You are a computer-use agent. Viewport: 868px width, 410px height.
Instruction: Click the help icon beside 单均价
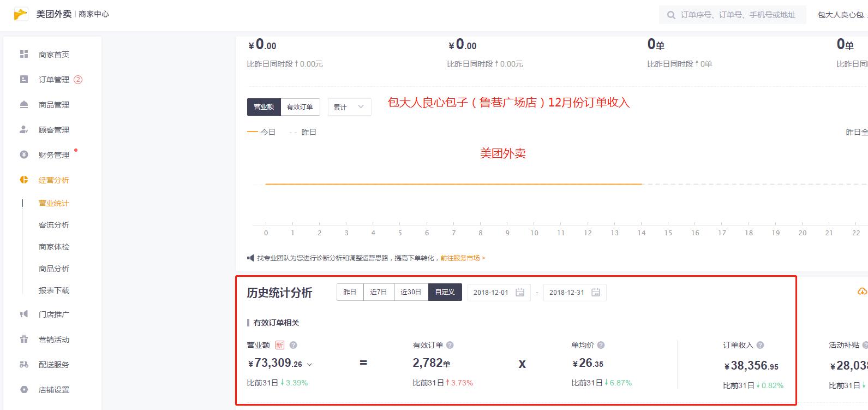pyautogui.click(x=601, y=345)
